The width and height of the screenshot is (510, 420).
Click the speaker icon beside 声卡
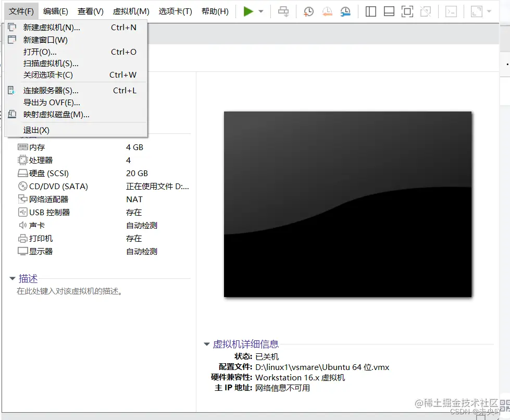pos(23,225)
